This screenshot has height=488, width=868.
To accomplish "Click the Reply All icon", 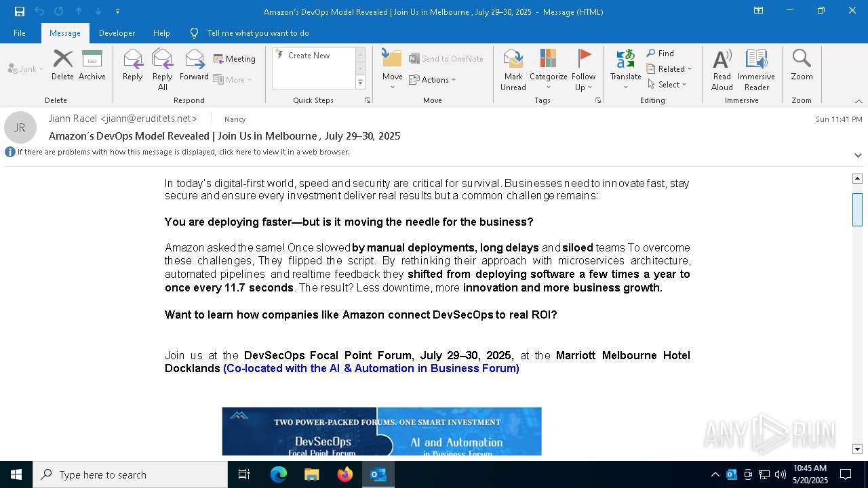I will [163, 69].
